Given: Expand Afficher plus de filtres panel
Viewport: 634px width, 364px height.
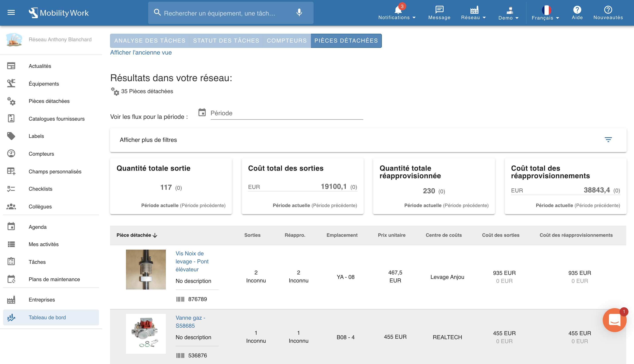Looking at the screenshot, I should pyautogui.click(x=148, y=140).
